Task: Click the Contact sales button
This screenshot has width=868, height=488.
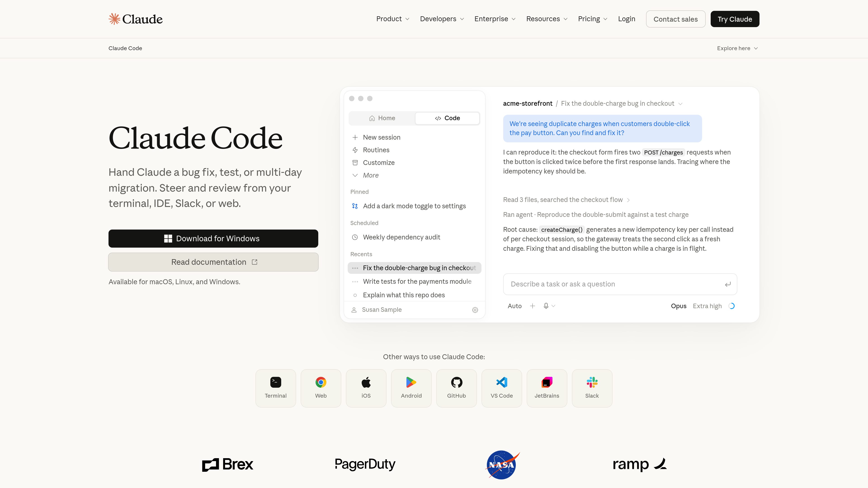Action: [676, 19]
